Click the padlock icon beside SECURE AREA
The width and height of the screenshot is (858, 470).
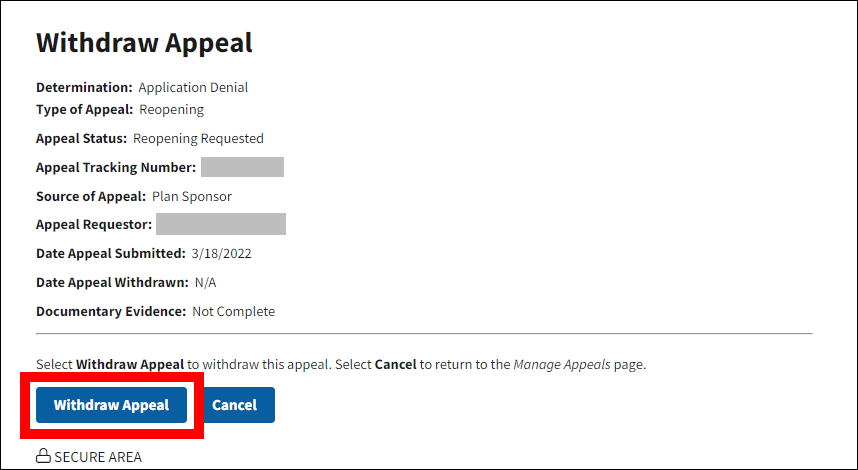(x=43, y=457)
